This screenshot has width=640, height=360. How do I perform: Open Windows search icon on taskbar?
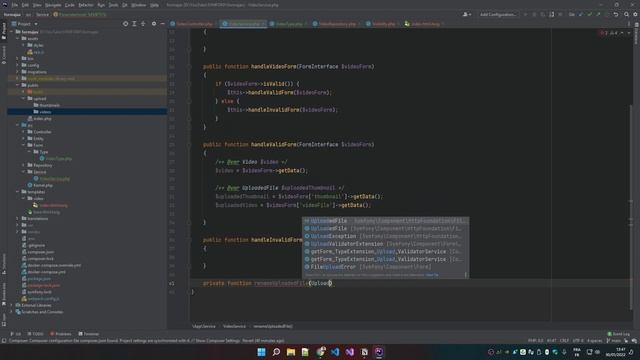[x=276, y=352]
